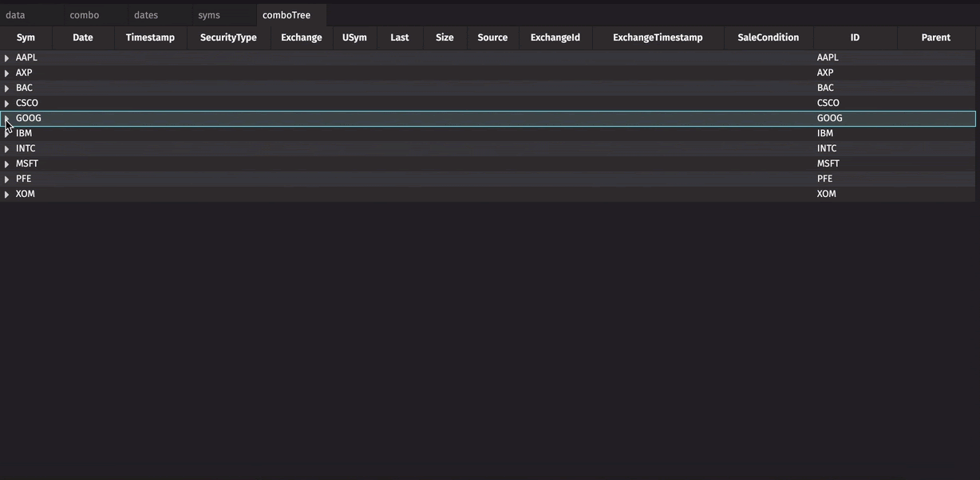Click the ExchangeTimestamp column header
This screenshot has width=980, height=480.
[658, 37]
